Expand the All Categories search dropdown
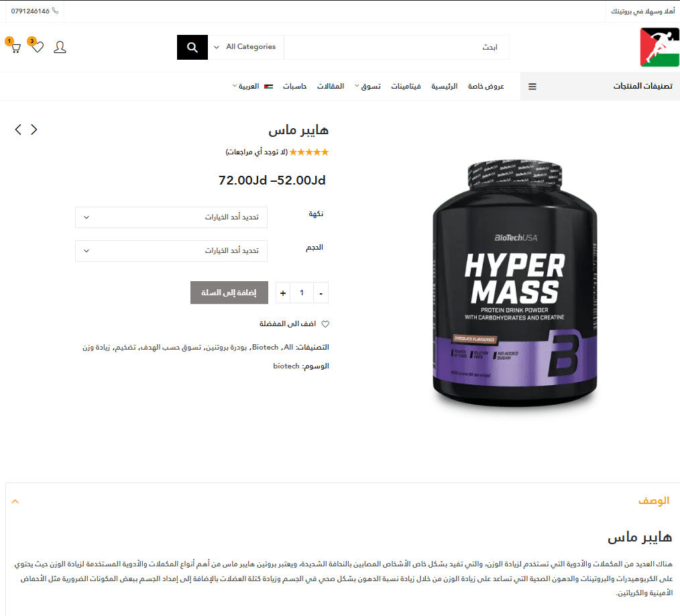 245,47
